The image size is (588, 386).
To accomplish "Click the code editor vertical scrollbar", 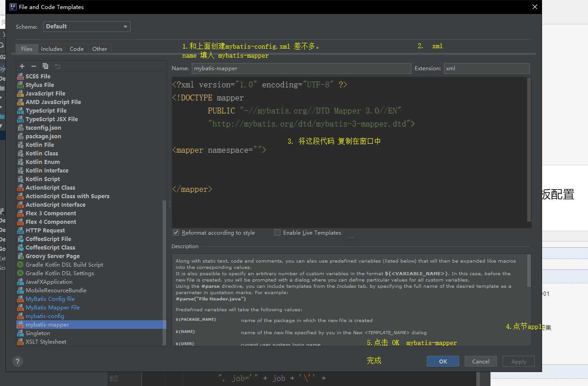I will (529, 150).
